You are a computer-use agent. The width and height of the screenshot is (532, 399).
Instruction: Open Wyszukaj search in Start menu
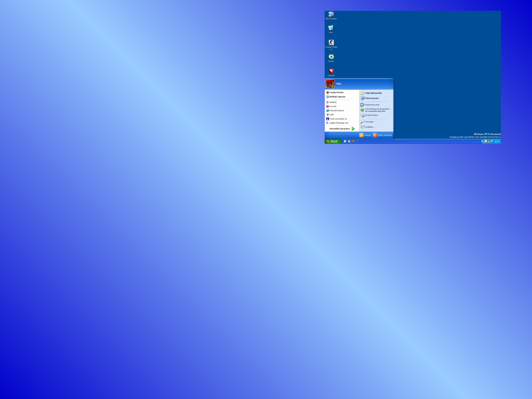tap(367, 122)
